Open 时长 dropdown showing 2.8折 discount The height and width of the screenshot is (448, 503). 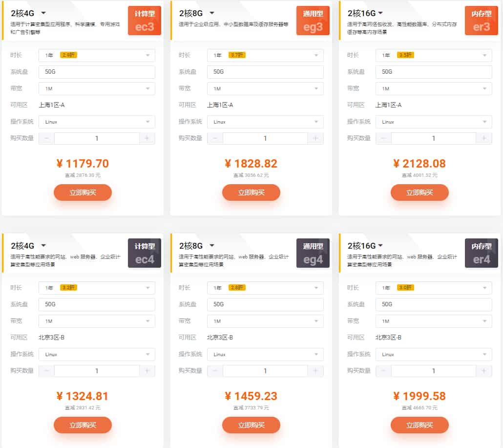(x=265, y=288)
